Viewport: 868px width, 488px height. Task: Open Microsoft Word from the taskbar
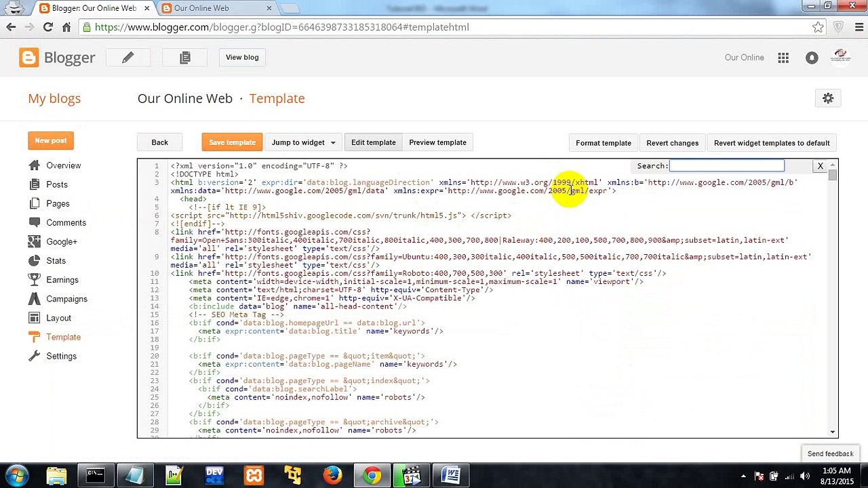coord(451,476)
